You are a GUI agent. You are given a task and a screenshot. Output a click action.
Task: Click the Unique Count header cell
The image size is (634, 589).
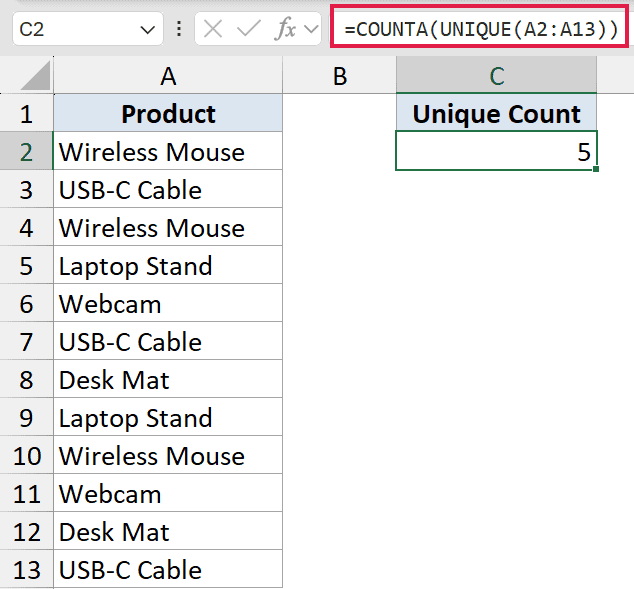497,113
